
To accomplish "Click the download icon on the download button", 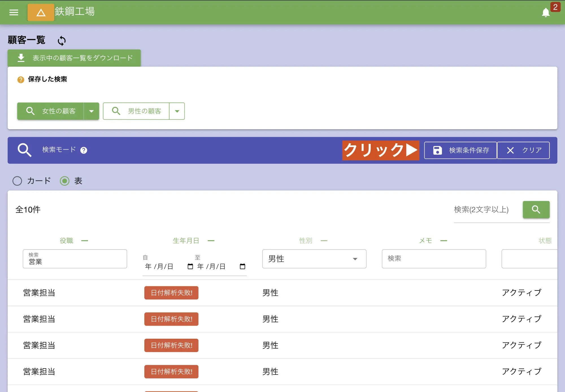I will (x=21, y=57).
